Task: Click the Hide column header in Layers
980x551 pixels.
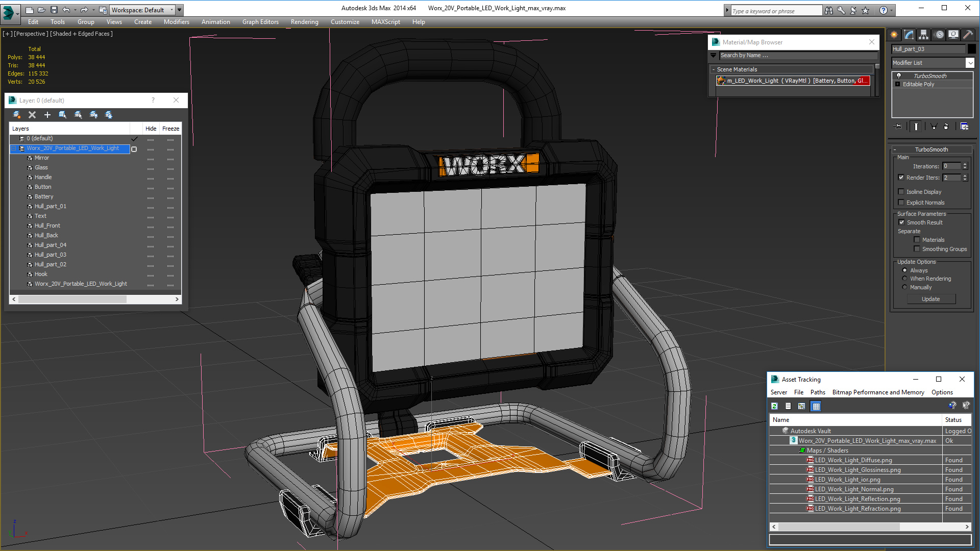Action: click(x=151, y=129)
